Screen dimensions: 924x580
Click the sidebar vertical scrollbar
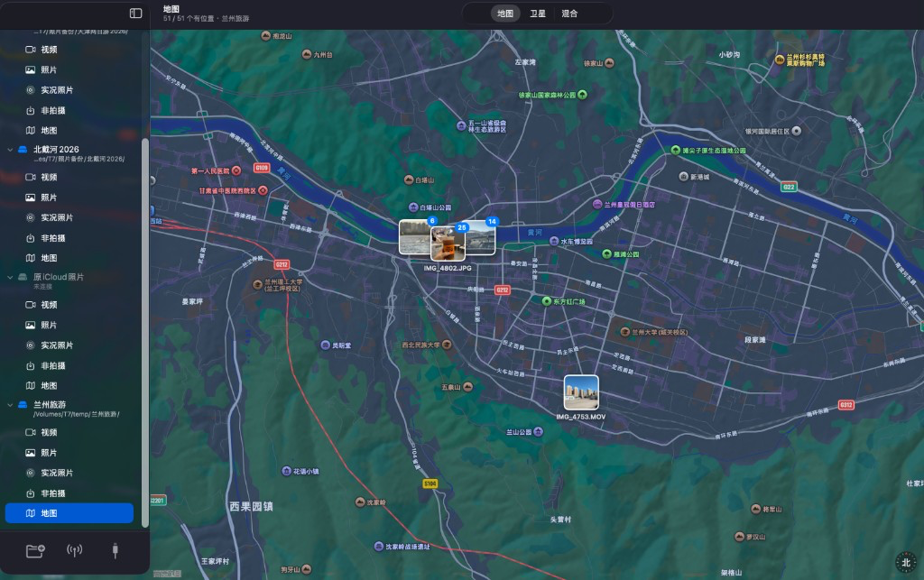[x=145, y=333]
